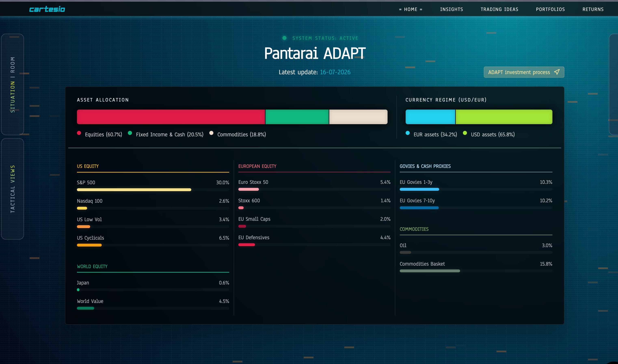Click the Nasdaq 100 progress bar
This screenshot has height=364, width=618.
(153, 208)
